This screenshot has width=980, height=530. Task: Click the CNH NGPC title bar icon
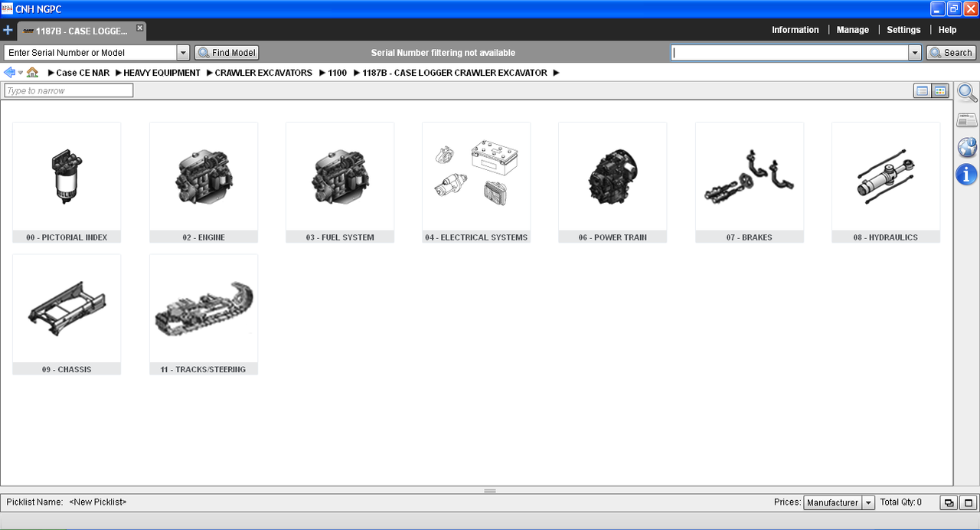(7, 8)
